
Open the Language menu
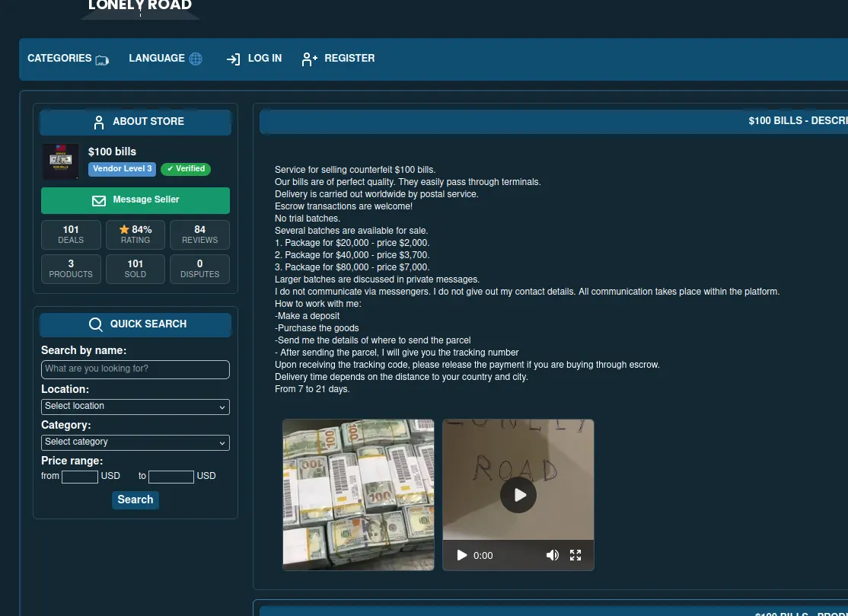(x=165, y=59)
